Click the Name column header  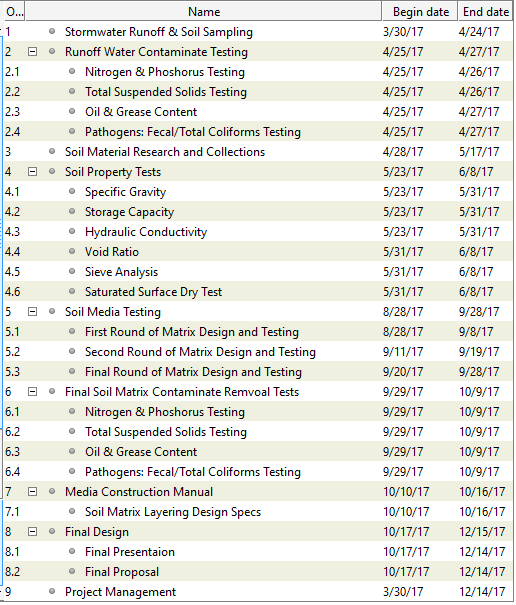click(204, 12)
